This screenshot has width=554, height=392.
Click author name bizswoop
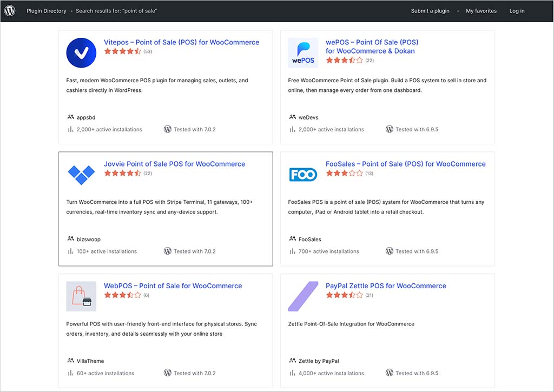(89, 240)
